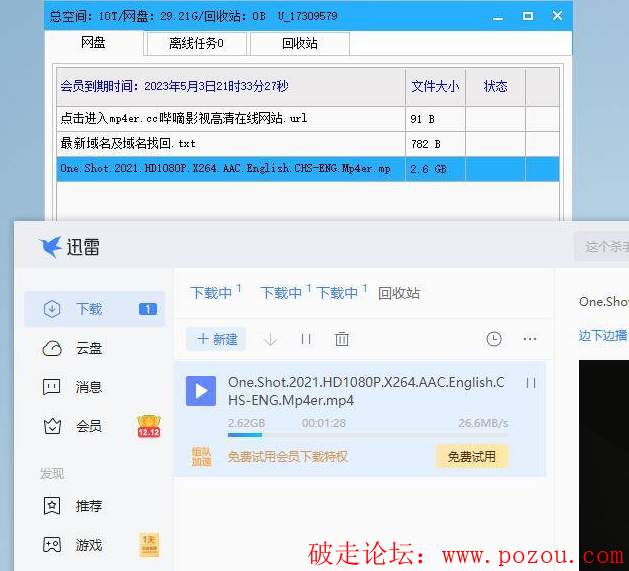Switch to the 回收站 tab in the netdisk window

tap(300, 43)
